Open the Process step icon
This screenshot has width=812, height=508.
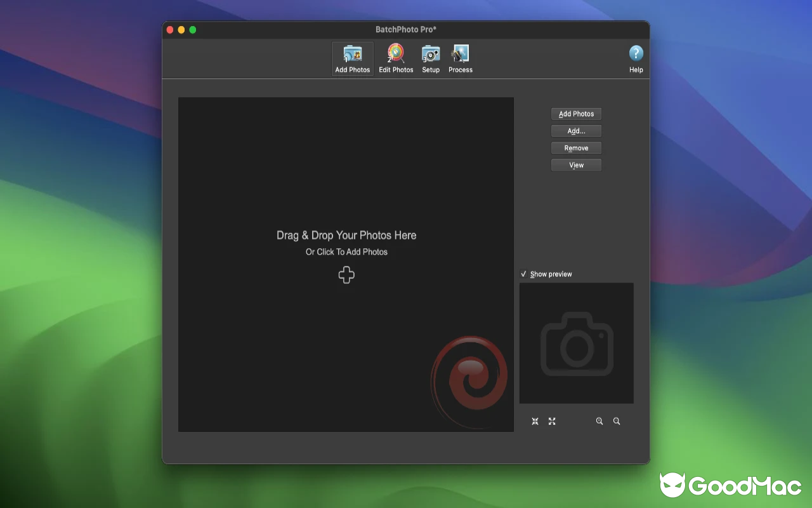(461, 58)
